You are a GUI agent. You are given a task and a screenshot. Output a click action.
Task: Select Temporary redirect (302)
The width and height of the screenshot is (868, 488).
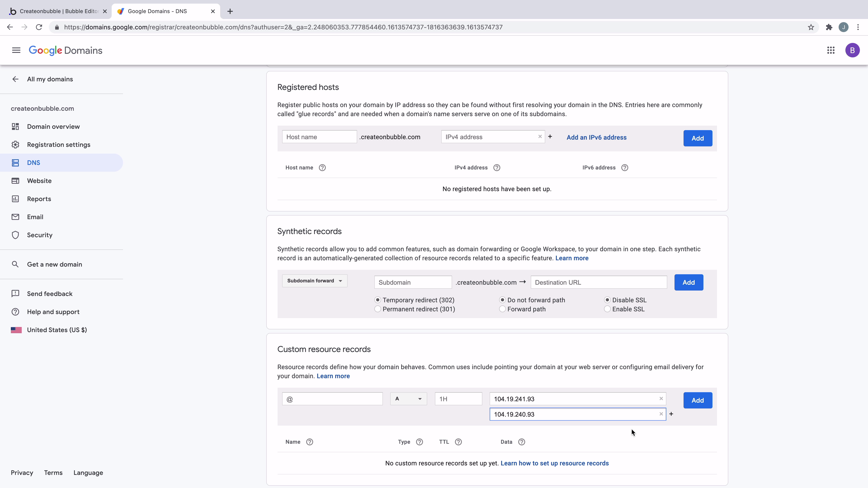pyautogui.click(x=377, y=300)
